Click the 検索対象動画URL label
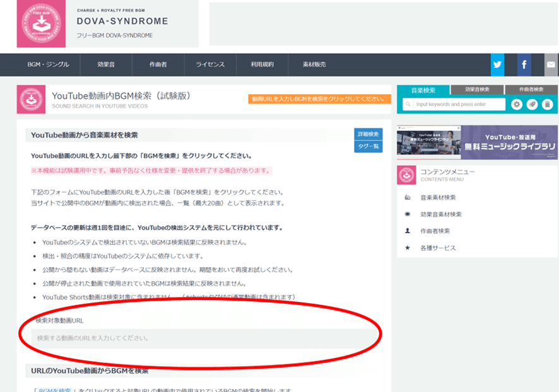 click(x=59, y=320)
